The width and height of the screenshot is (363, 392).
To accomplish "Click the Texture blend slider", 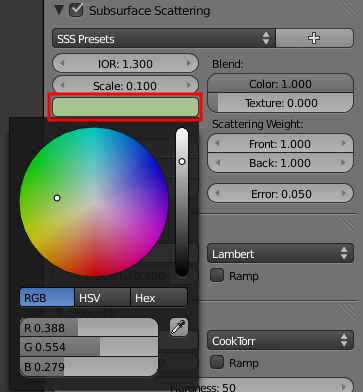I will [280, 103].
